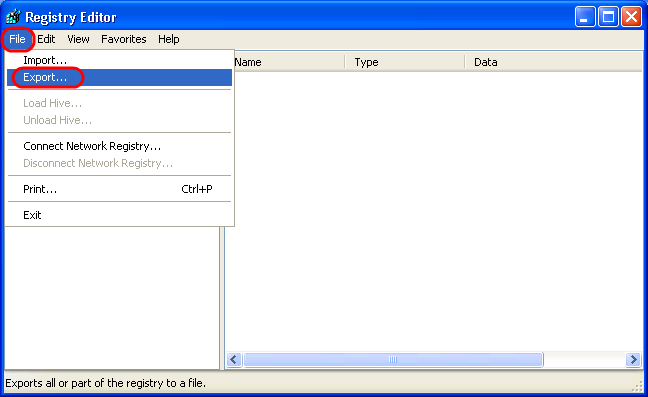Open the View menu

78,39
